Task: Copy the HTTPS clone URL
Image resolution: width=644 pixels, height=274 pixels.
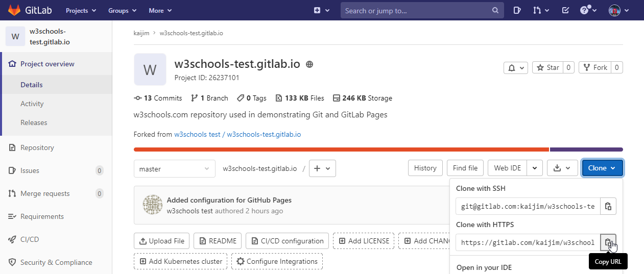Action: pyautogui.click(x=608, y=242)
